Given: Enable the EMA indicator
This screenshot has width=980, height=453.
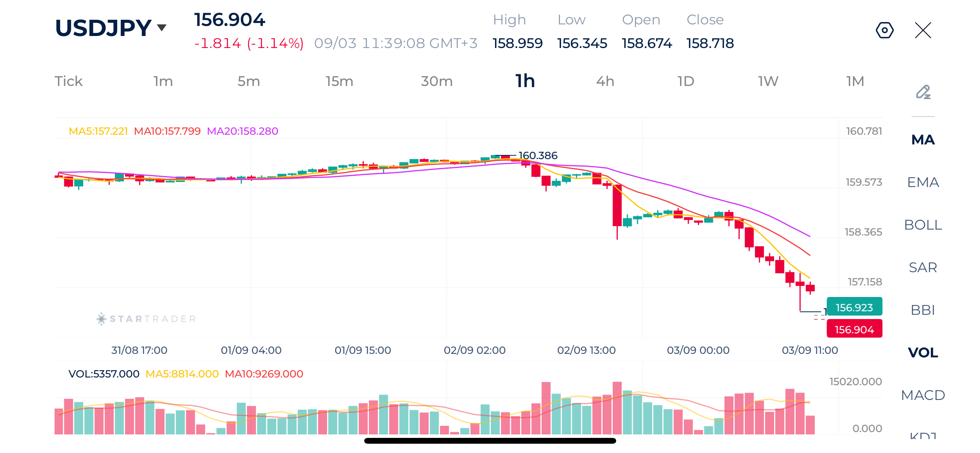Looking at the screenshot, I should 923,182.
